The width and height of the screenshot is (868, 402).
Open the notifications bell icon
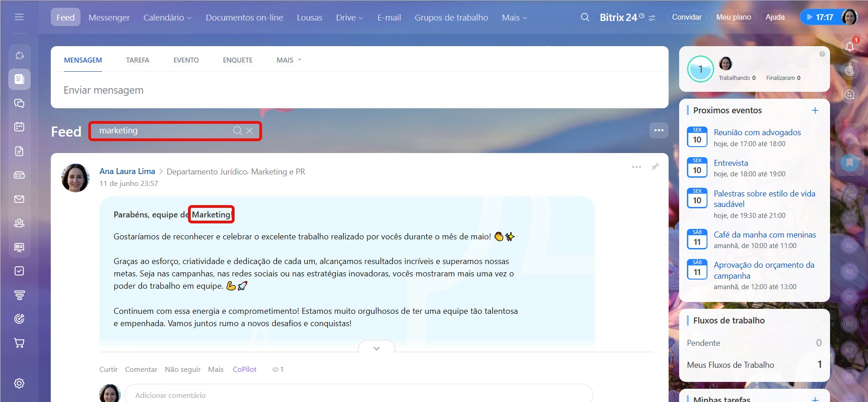point(849,47)
